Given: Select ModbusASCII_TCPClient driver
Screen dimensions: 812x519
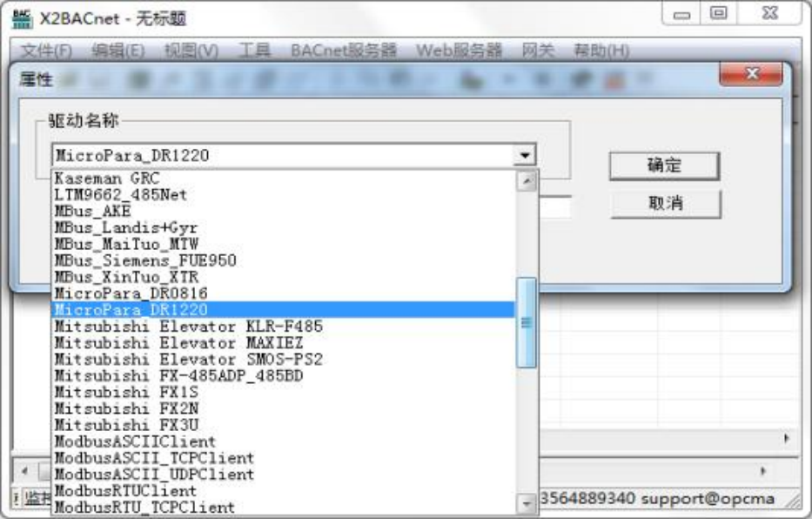Looking at the screenshot, I should pos(283,458).
